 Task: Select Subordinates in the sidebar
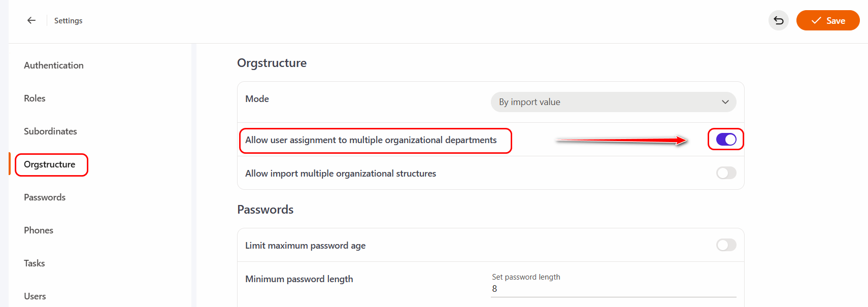pyautogui.click(x=50, y=131)
